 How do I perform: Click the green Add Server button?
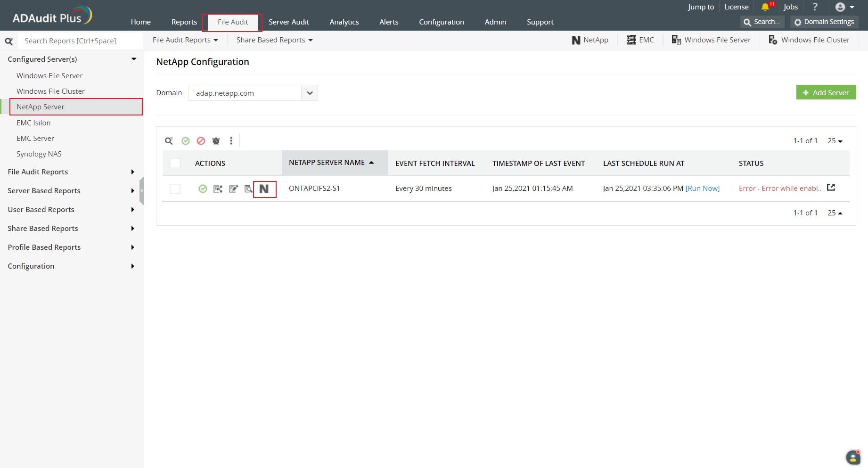point(826,92)
